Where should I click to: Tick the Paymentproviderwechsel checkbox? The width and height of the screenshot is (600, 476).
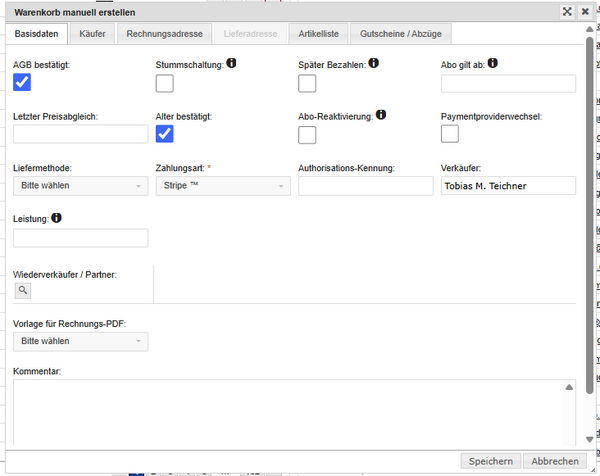(x=450, y=134)
